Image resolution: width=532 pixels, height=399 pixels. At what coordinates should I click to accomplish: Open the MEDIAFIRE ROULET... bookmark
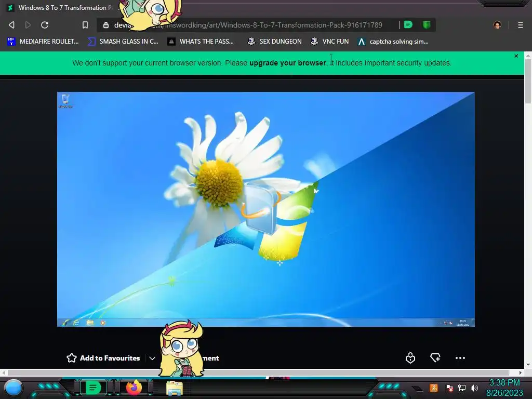point(43,42)
